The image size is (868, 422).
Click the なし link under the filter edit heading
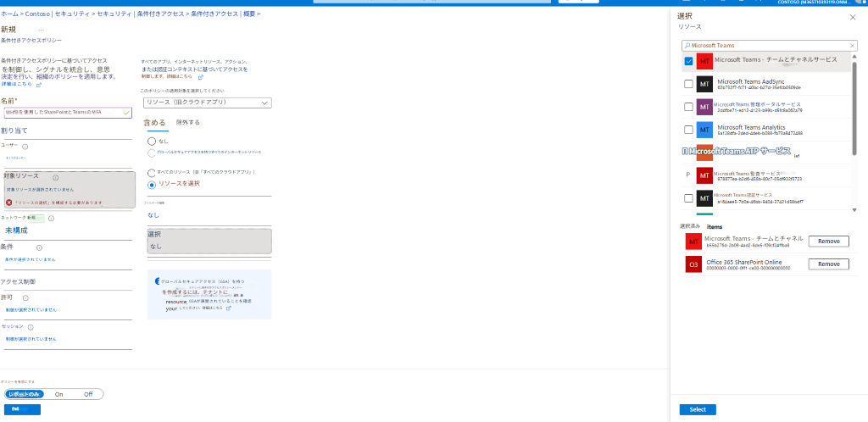click(153, 214)
